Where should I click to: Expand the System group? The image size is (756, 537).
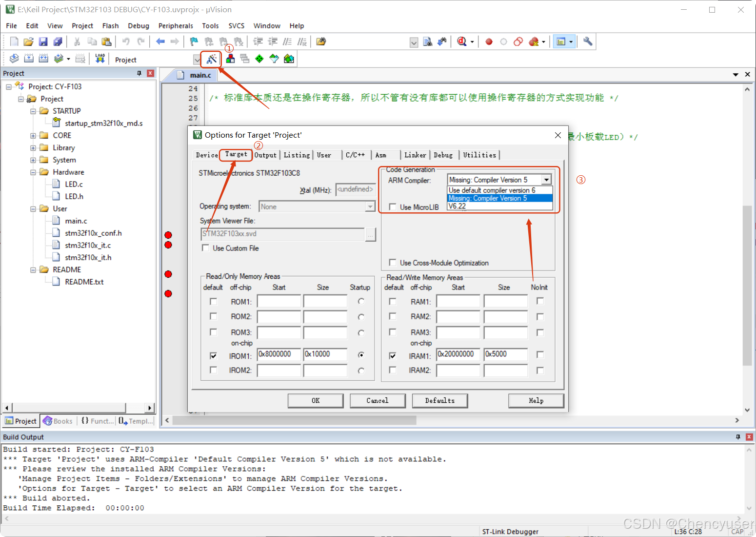[x=33, y=160]
